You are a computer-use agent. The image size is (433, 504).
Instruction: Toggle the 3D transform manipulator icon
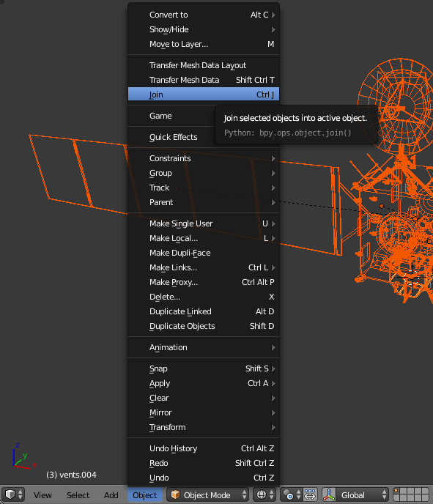coord(329,494)
